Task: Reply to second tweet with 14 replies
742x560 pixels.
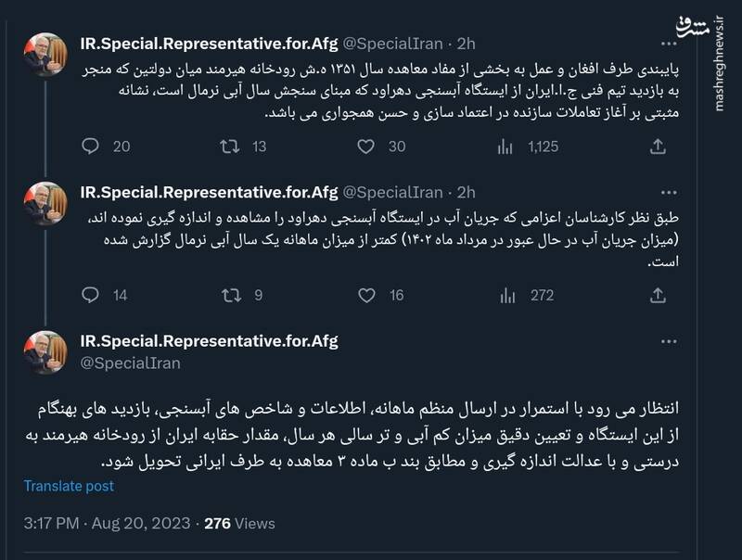Action: [x=90, y=296]
